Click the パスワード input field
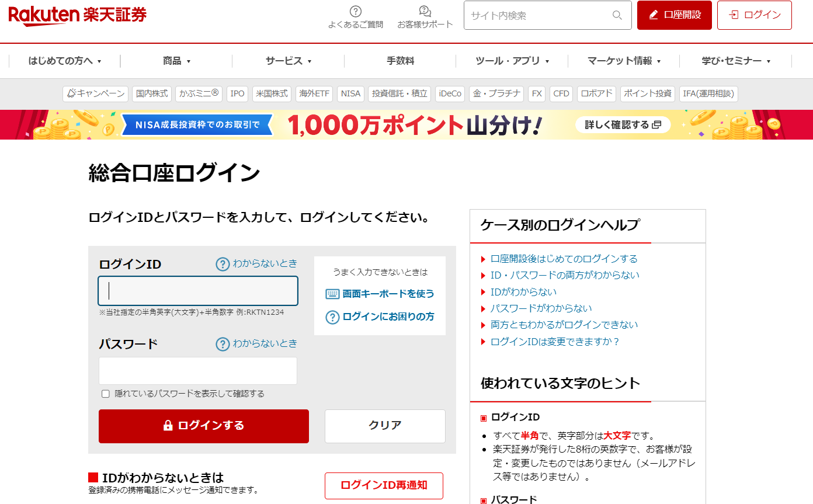The image size is (813, 504). [198, 371]
